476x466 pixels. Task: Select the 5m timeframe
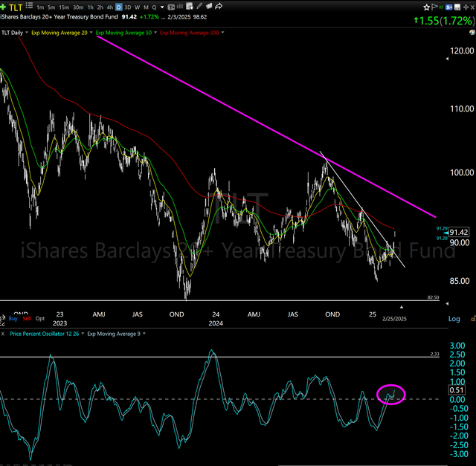tap(51, 7)
